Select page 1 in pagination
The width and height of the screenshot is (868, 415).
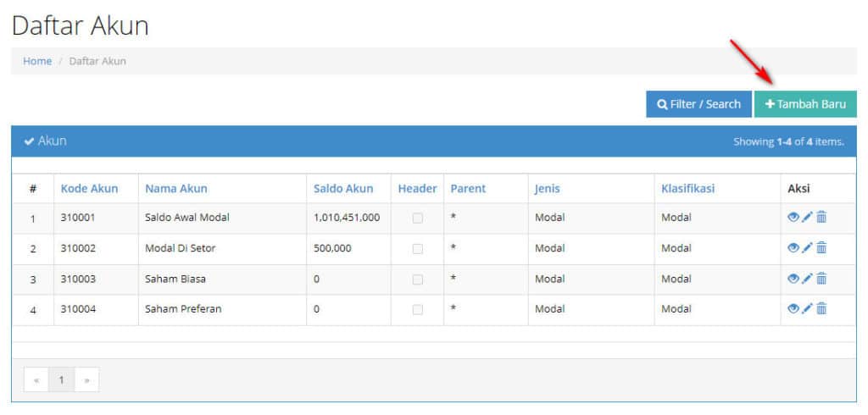pos(61,379)
